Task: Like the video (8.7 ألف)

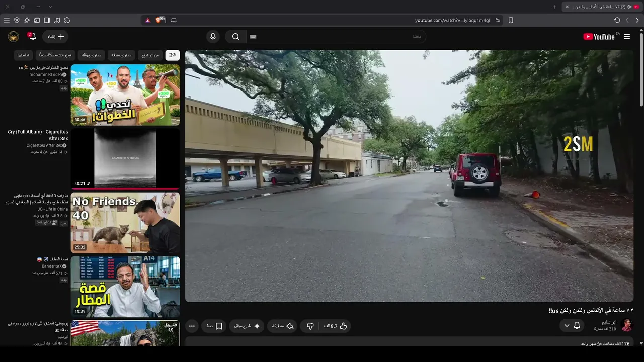Action: (x=336, y=326)
